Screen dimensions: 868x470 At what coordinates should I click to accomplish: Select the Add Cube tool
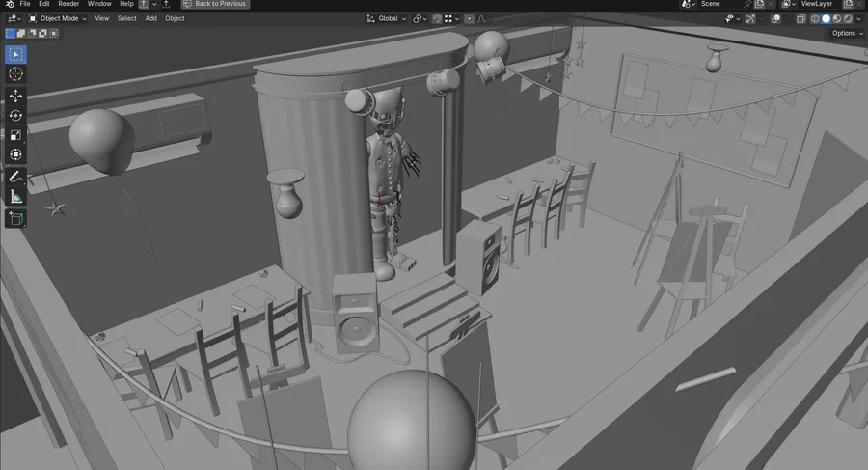15,219
